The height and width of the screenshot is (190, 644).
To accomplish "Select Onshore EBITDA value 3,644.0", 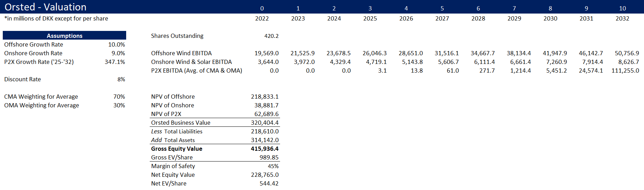I will [268, 62].
